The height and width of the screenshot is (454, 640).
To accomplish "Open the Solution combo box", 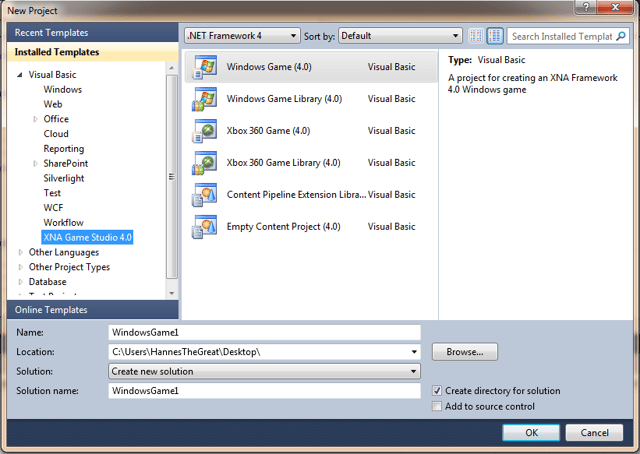I will click(264, 372).
